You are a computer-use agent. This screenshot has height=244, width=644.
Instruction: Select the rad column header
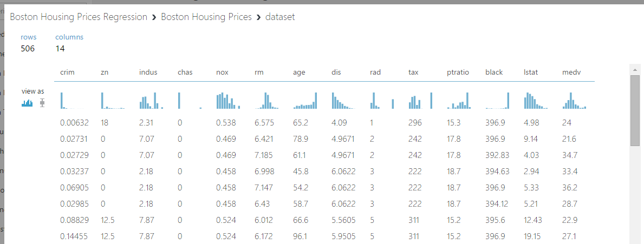[375, 72]
